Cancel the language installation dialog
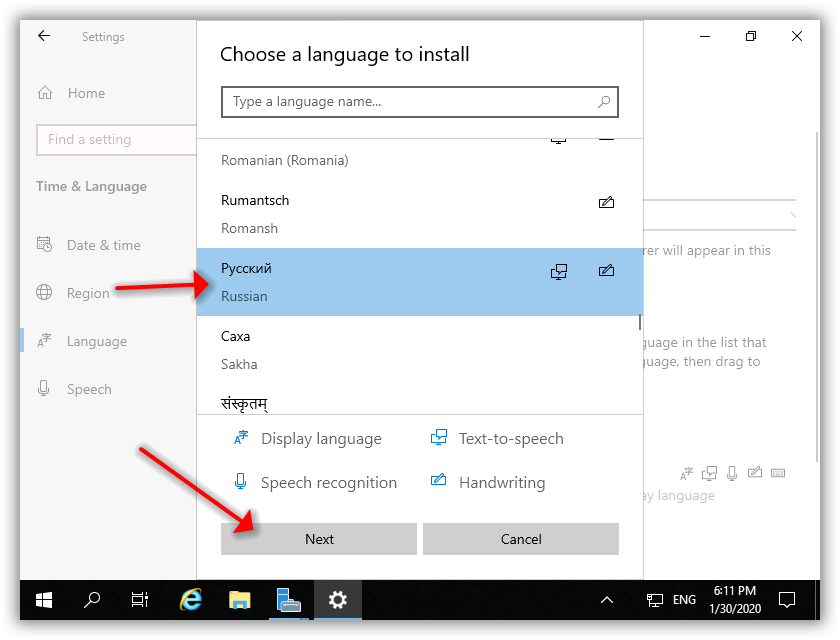The width and height of the screenshot is (840, 640). pyautogui.click(x=520, y=539)
